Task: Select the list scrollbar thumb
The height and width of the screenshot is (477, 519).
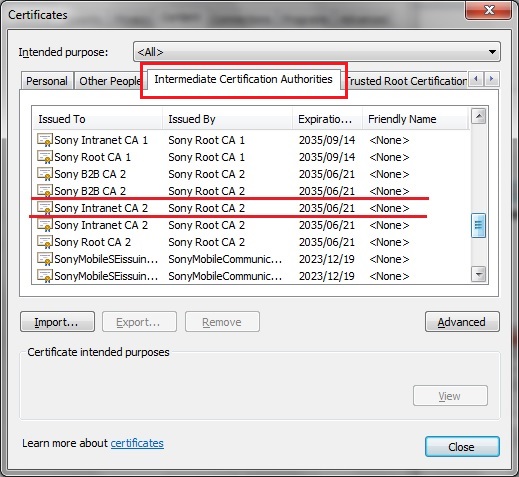Action: [479, 226]
